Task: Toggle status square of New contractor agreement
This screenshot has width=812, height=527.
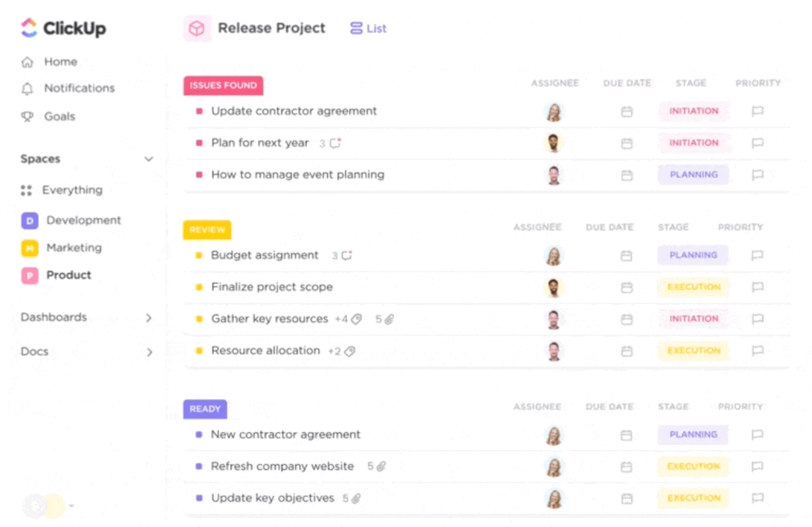Action: tap(200, 434)
